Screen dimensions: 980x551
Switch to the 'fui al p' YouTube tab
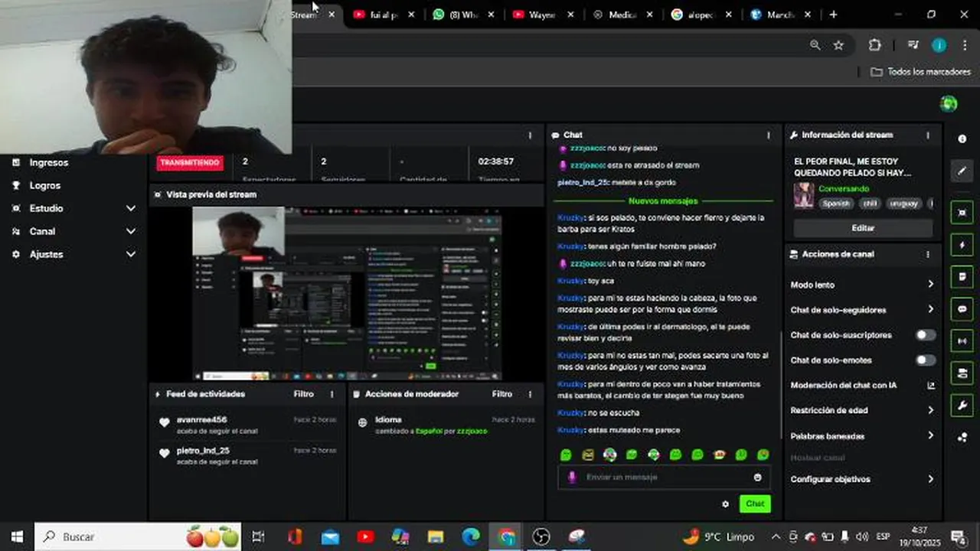click(384, 15)
